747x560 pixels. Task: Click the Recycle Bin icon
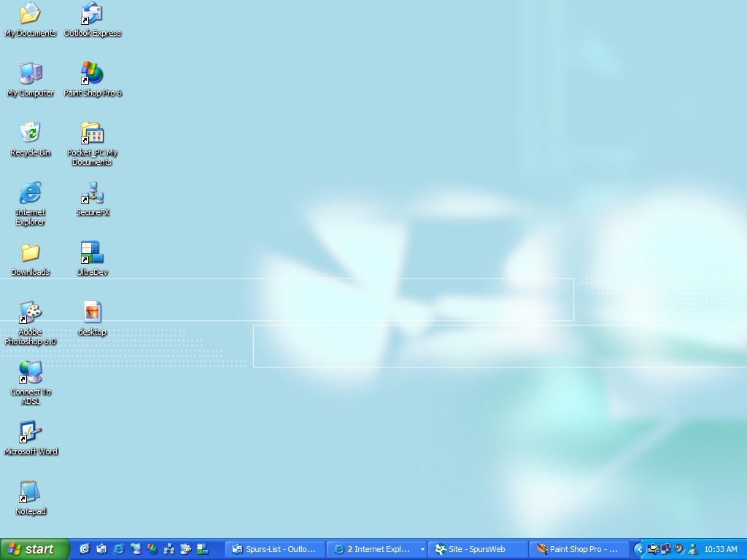tap(30, 133)
